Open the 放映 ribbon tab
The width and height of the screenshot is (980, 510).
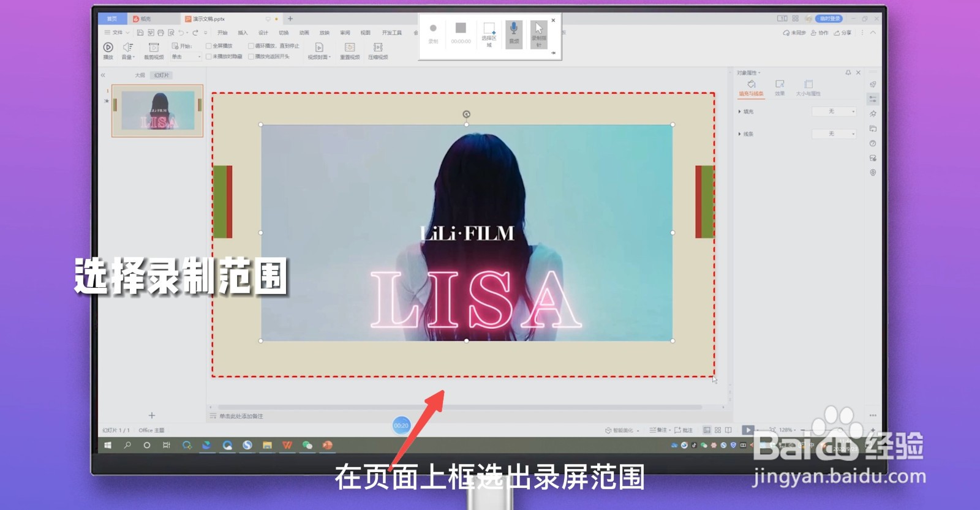[325, 32]
